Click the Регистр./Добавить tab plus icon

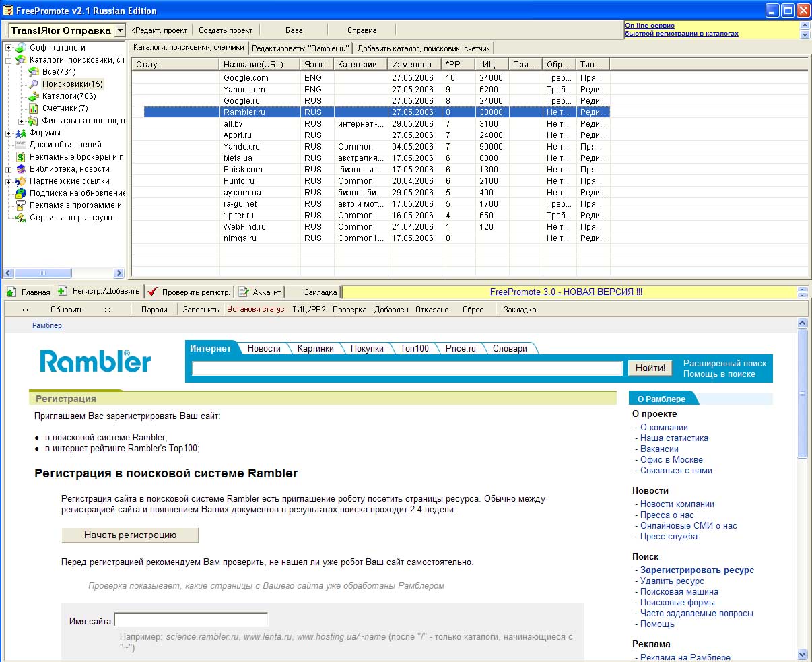63,291
